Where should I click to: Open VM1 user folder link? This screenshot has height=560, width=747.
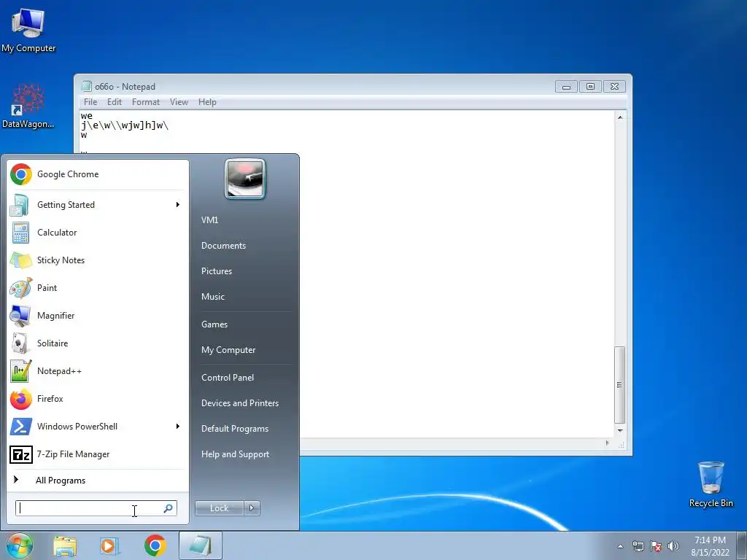coord(209,220)
